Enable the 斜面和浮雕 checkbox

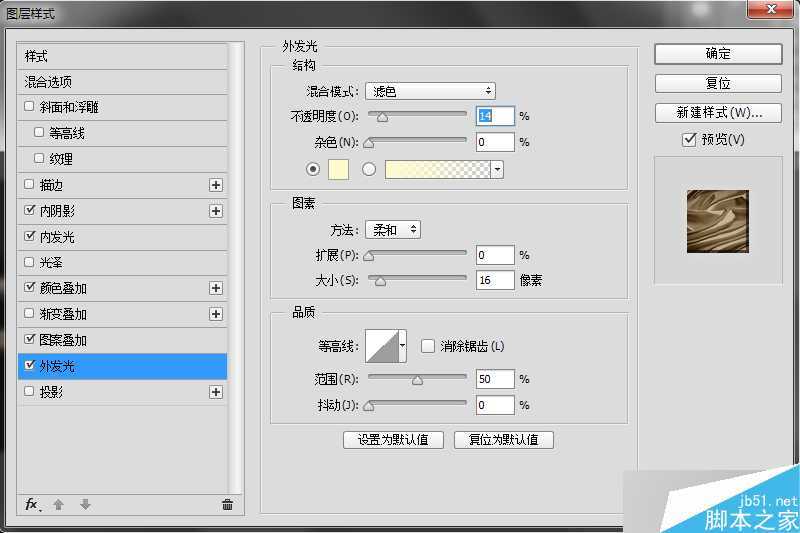(29, 107)
